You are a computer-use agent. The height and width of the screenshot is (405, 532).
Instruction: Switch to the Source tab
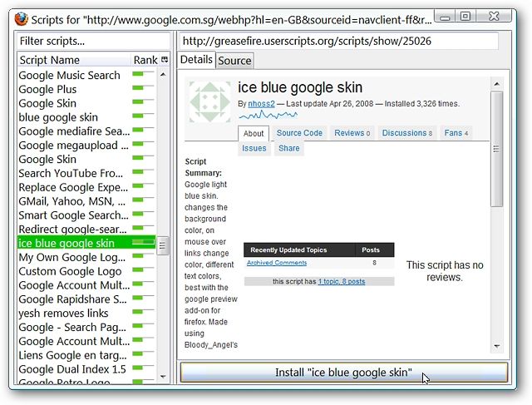point(234,61)
